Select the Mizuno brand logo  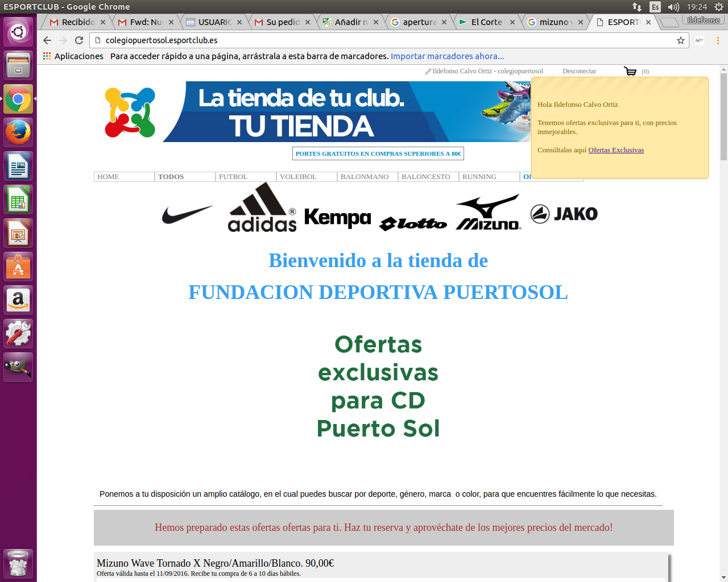tap(488, 213)
